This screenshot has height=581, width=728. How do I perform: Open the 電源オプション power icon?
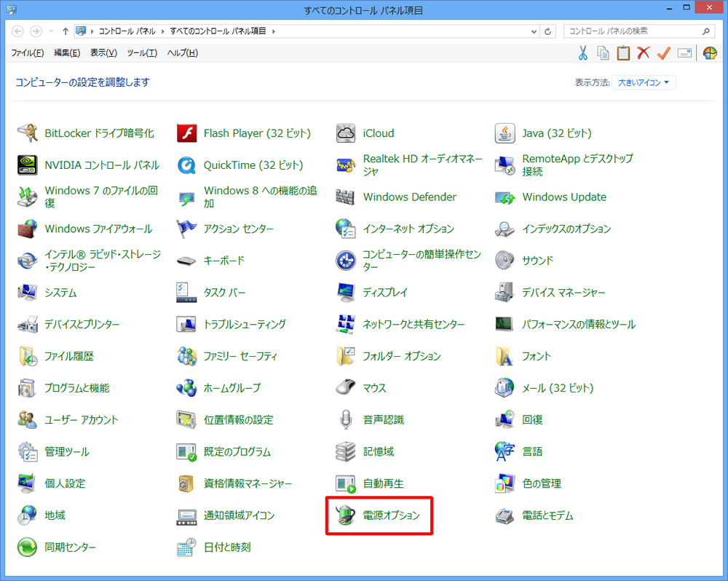point(345,515)
